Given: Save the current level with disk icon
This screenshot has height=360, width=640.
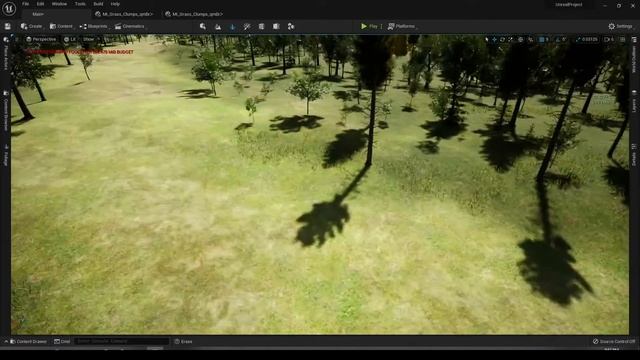Looking at the screenshot, I should [x=7, y=26].
